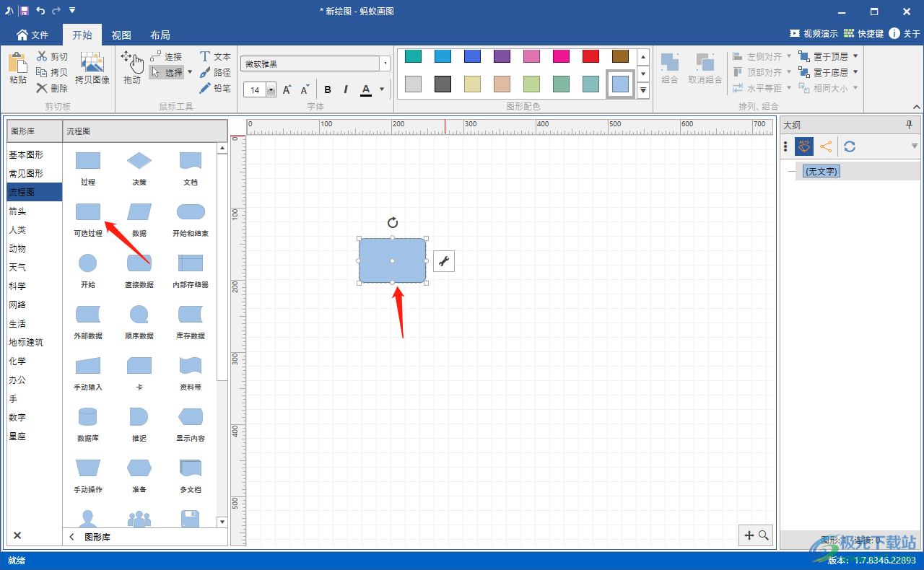This screenshot has width=924, height=570.
Task: Open the Top Align (顶部对齐) dropdown
Action: pyautogui.click(x=788, y=72)
